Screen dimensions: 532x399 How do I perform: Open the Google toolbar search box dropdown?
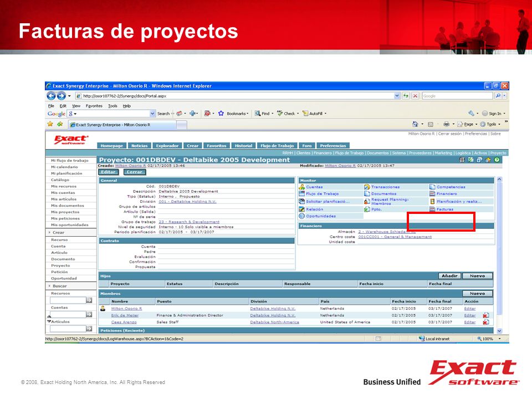[x=152, y=114]
